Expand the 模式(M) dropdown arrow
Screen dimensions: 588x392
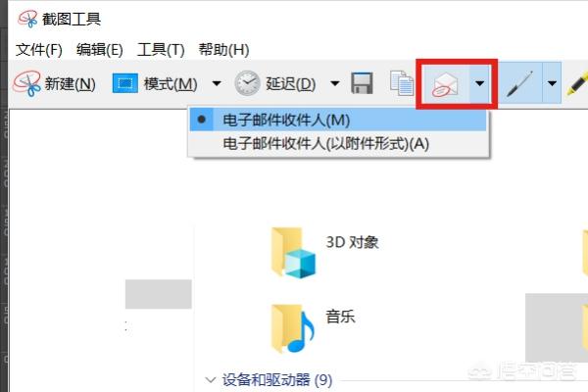pos(217,83)
